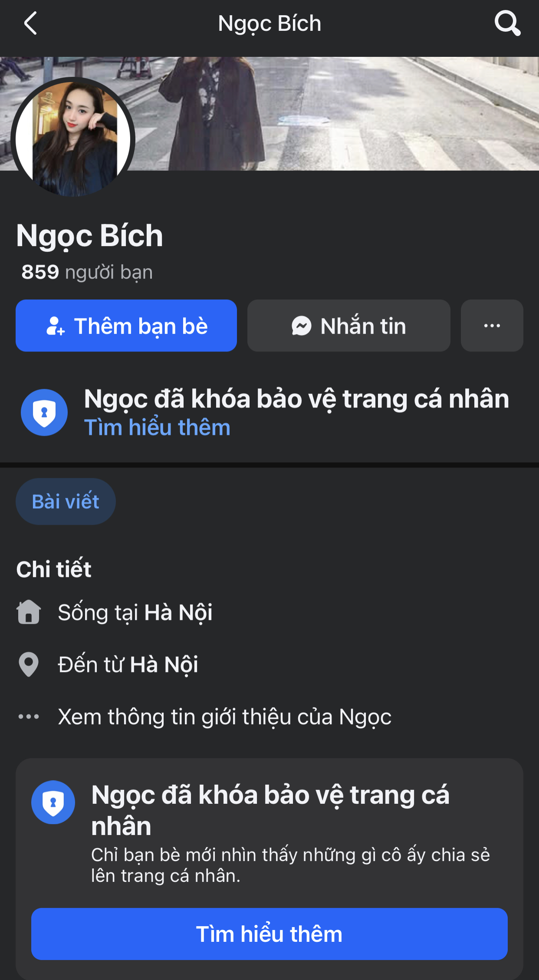Tap the back arrow icon
This screenshot has height=980, width=539.
30,23
